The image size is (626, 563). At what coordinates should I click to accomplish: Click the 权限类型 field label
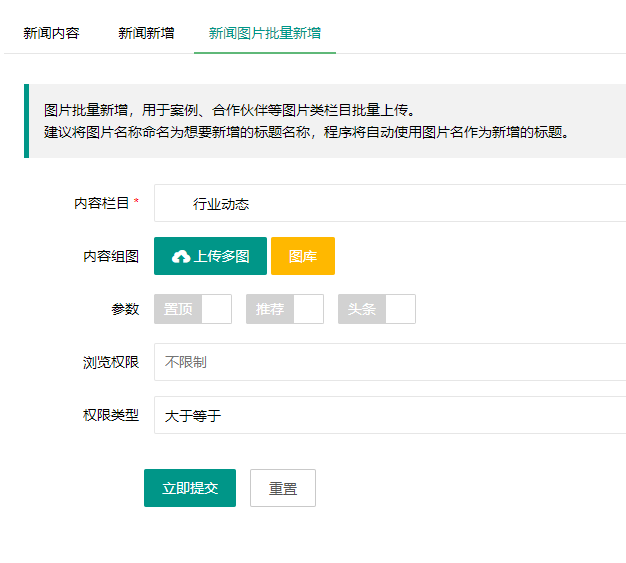click(110, 415)
